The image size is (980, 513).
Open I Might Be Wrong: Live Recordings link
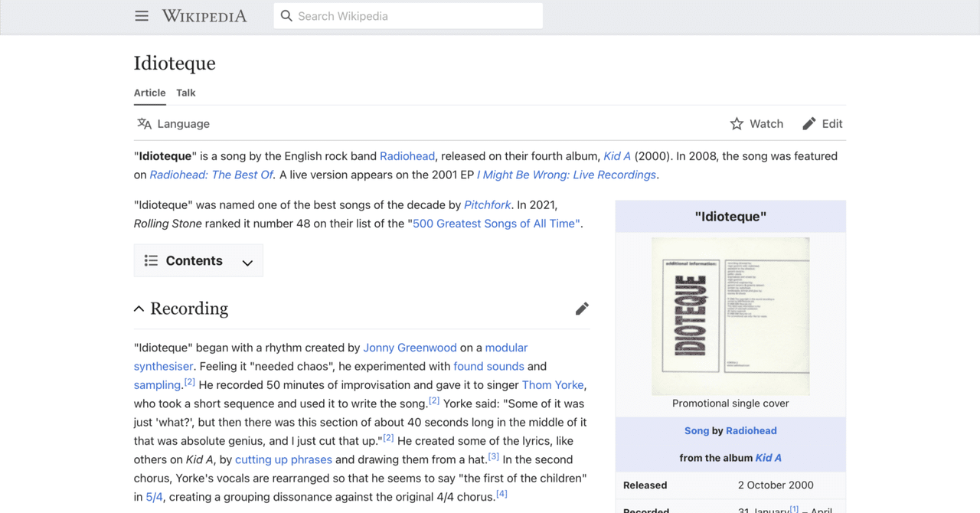pyautogui.click(x=567, y=175)
